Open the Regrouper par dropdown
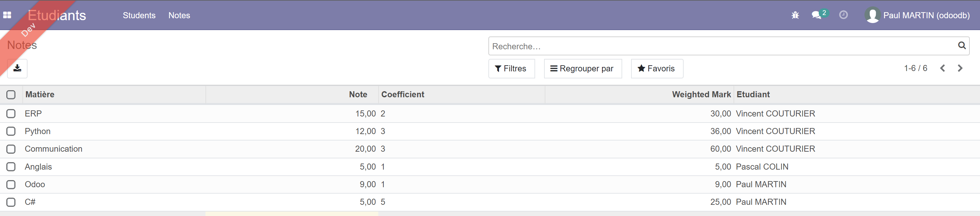 (582, 69)
